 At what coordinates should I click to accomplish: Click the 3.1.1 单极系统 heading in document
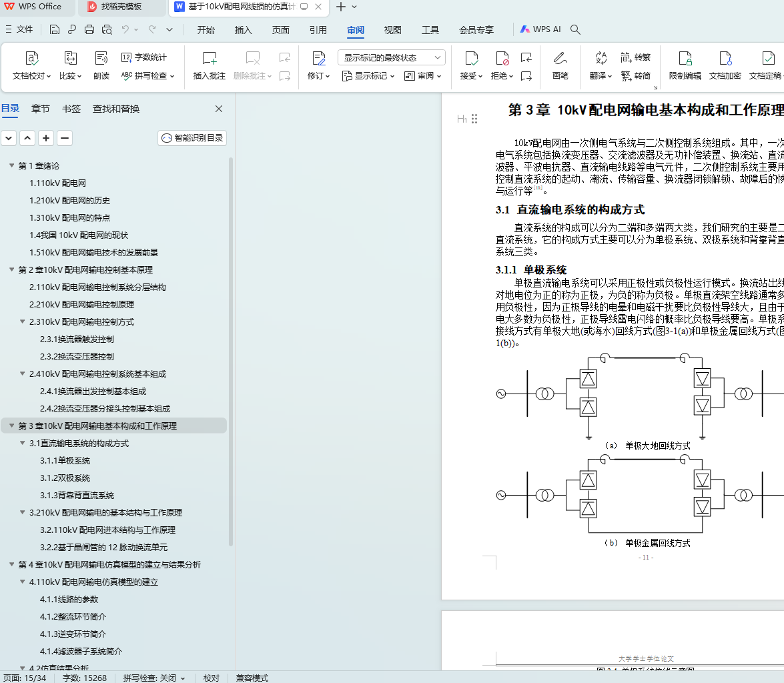pos(531,270)
